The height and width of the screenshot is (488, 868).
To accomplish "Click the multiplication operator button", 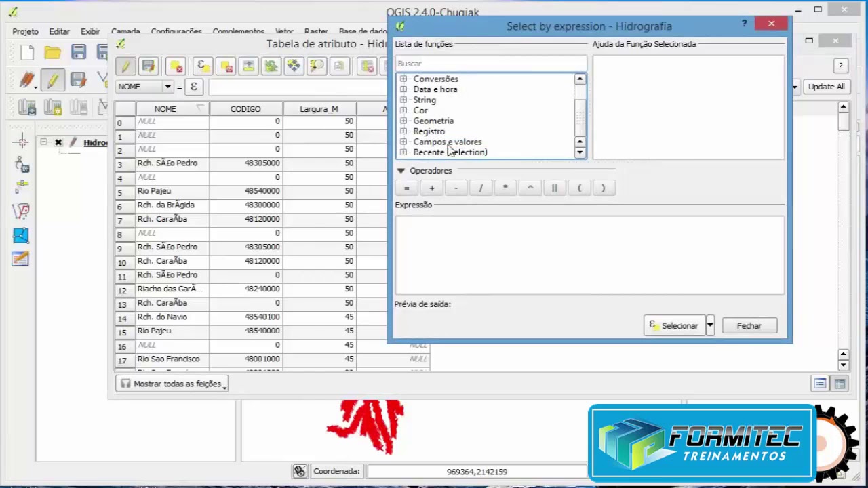I will pyautogui.click(x=505, y=188).
